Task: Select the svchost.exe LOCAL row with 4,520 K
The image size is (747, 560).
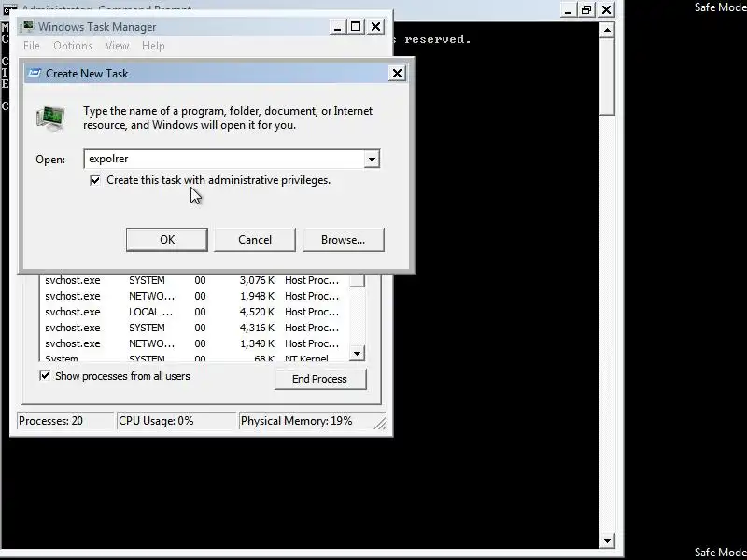Action: tap(195, 312)
